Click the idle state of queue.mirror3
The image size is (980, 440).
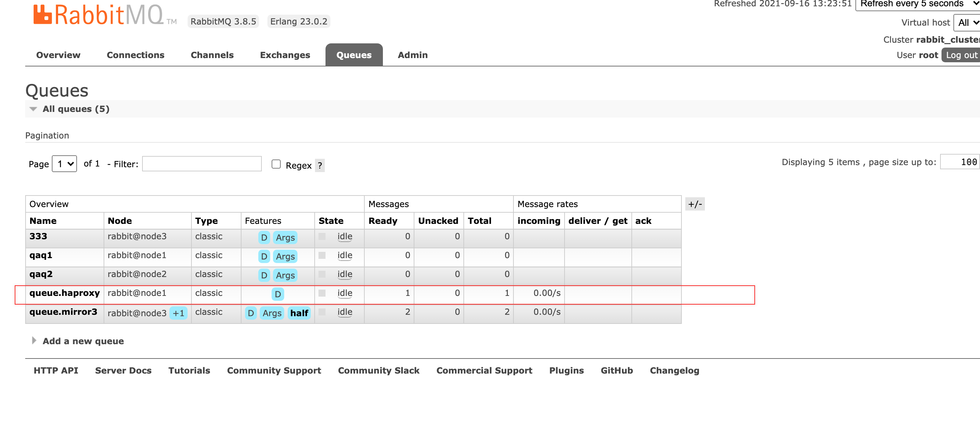click(345, 312)
